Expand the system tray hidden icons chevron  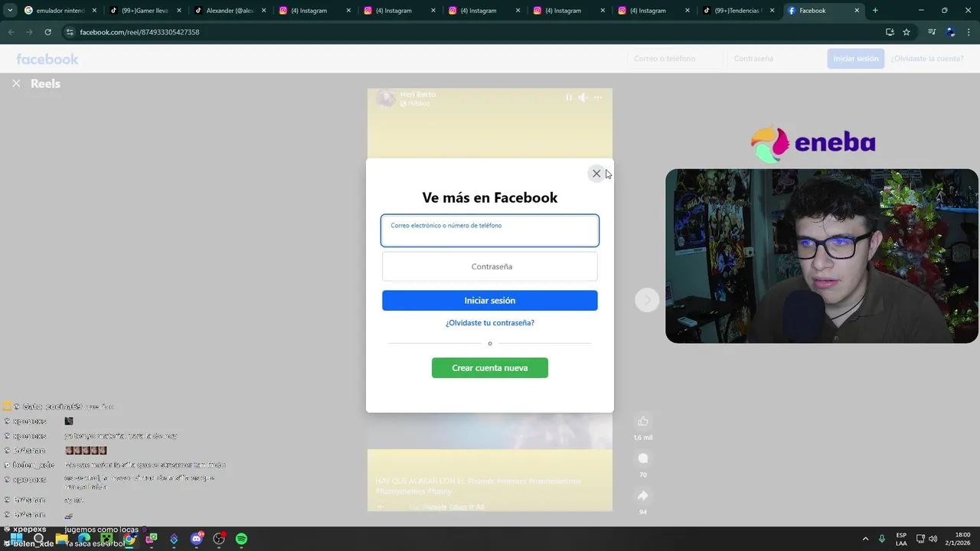point(865,539)
